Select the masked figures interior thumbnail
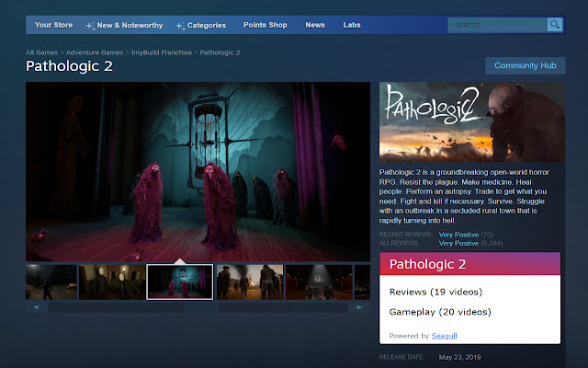The width and height of the screenshot is (588, 368). (x=112, y=282)
